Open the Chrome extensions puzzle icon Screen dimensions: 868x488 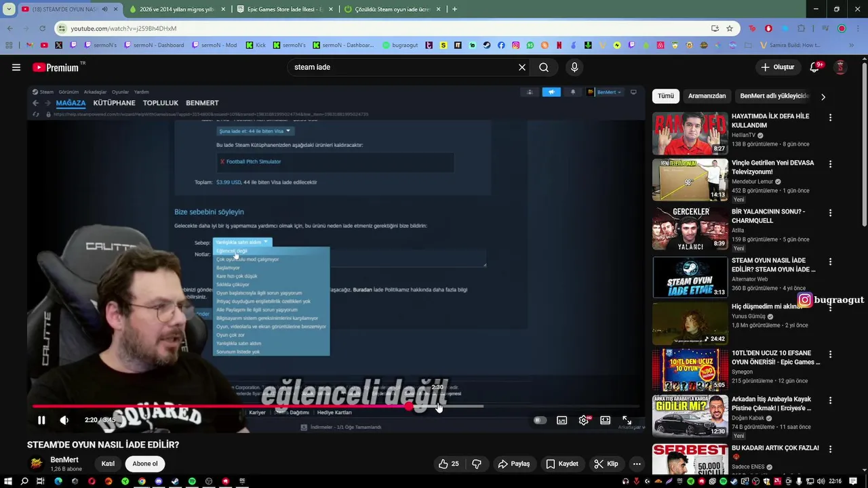click(802, 28)
